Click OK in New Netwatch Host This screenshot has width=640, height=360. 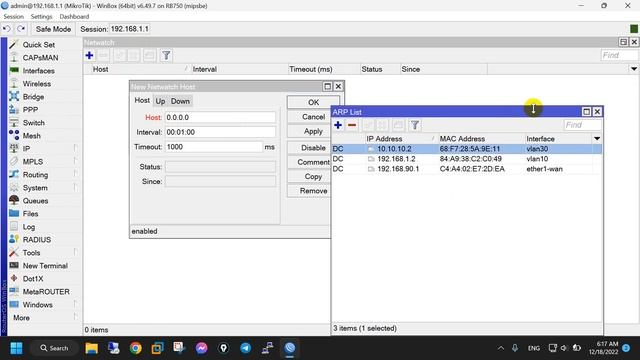coord(313,102)
